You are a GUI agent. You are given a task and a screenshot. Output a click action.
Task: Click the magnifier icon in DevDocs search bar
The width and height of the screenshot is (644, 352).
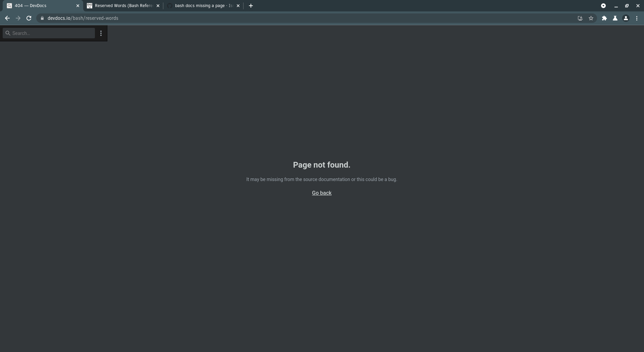8,33
